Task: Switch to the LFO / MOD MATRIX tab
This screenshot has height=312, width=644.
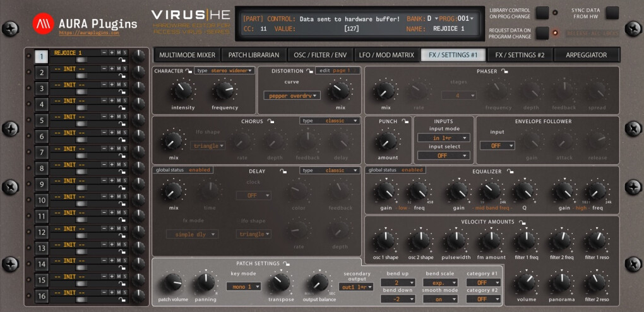Action: tap(386, 55)
